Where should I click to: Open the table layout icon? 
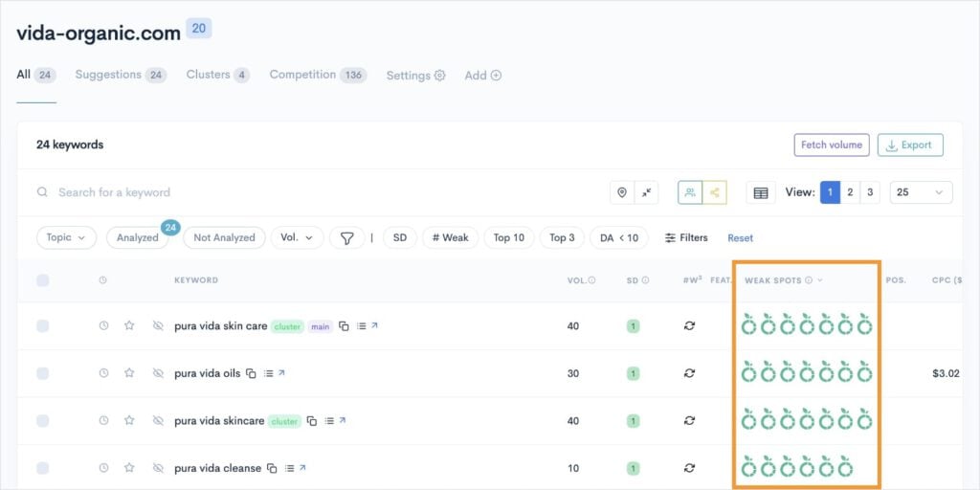pos(761,192)
